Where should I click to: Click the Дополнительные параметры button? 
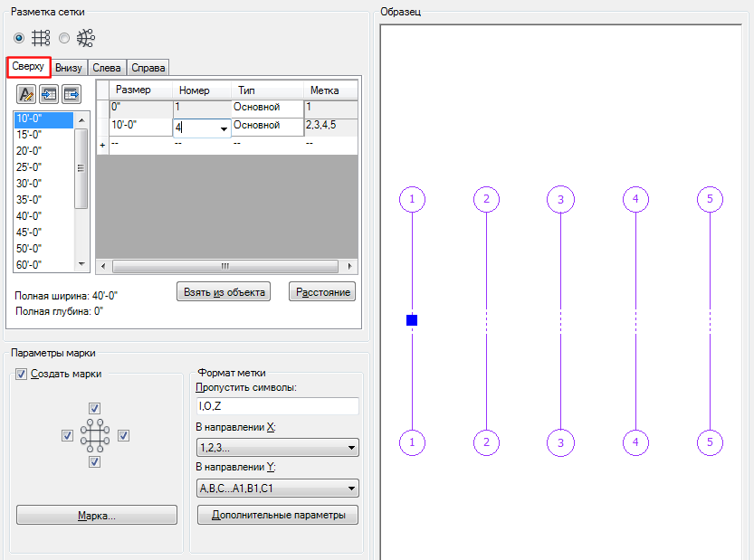coord(278,515)
